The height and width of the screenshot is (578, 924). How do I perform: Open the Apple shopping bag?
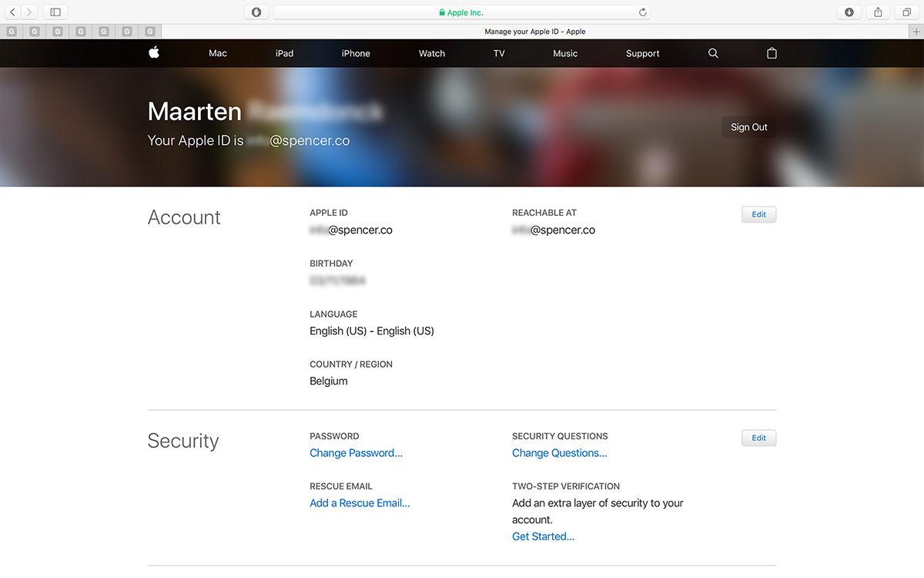click(x=771, y=53)
